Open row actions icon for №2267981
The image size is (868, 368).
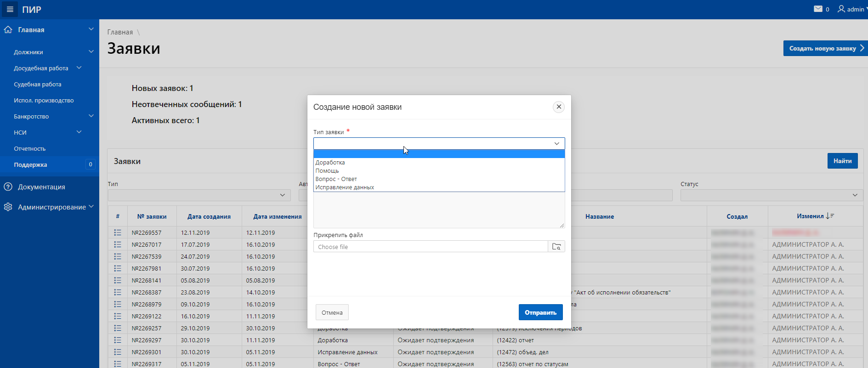click(x=118, y=268)
